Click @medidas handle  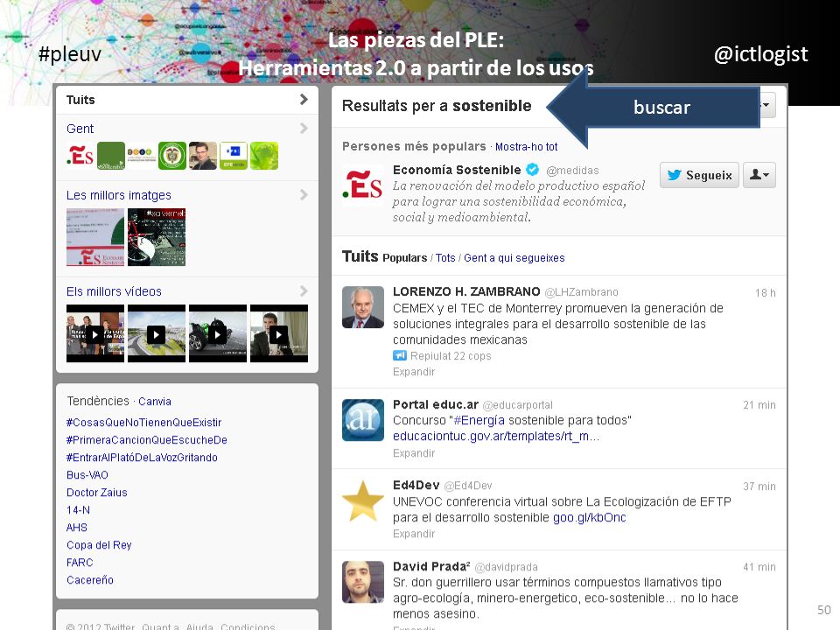click(572, 171)
